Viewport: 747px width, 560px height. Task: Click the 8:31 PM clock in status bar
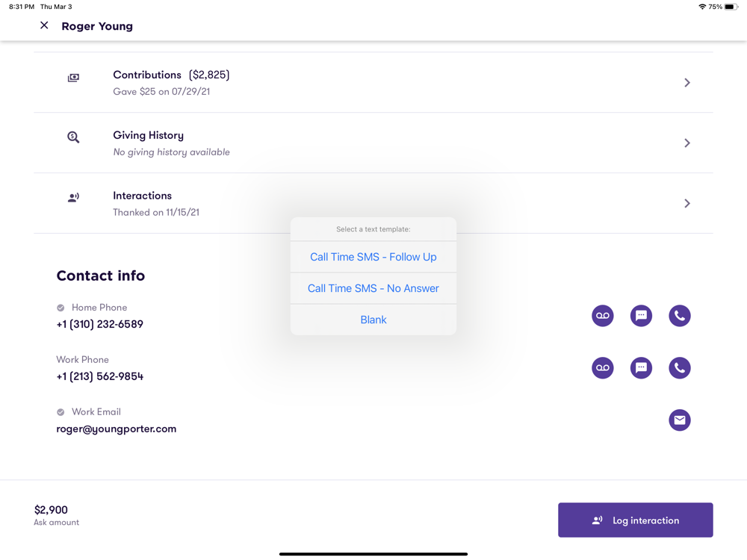[22, 7]
